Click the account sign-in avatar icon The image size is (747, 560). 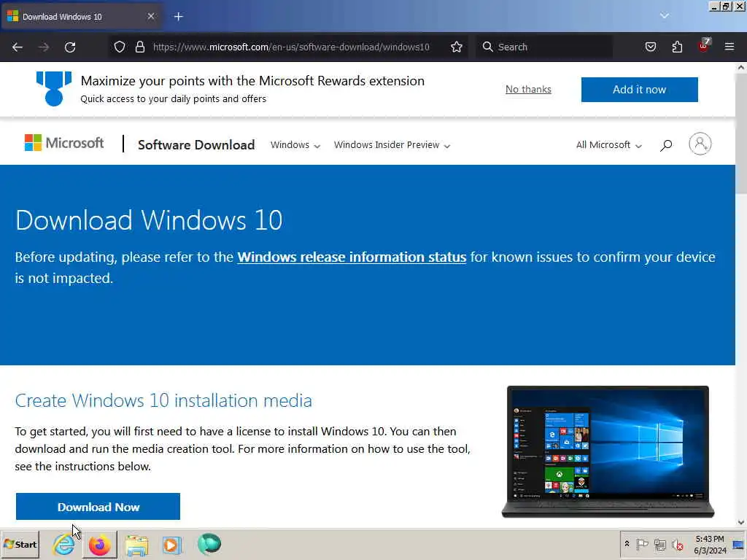pos(700,144)
